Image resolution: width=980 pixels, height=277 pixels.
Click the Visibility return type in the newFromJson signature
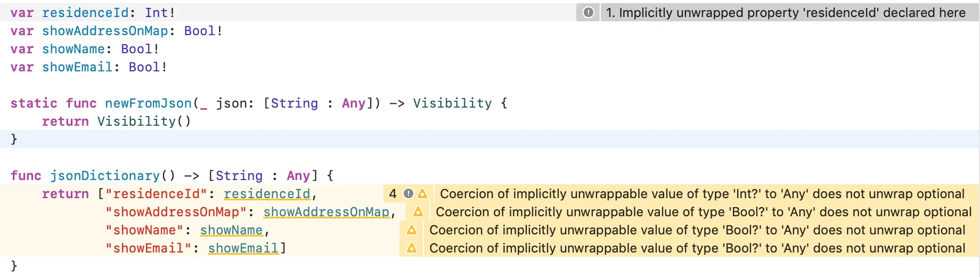(452, 103)
